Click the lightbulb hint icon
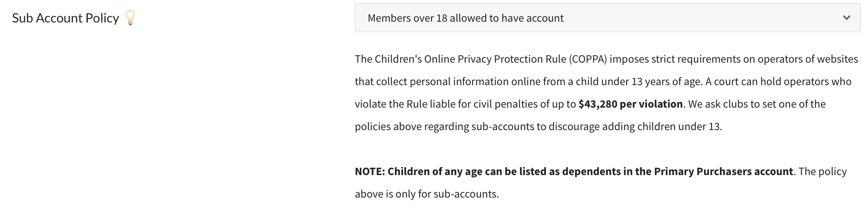 [x=130, y=18]
